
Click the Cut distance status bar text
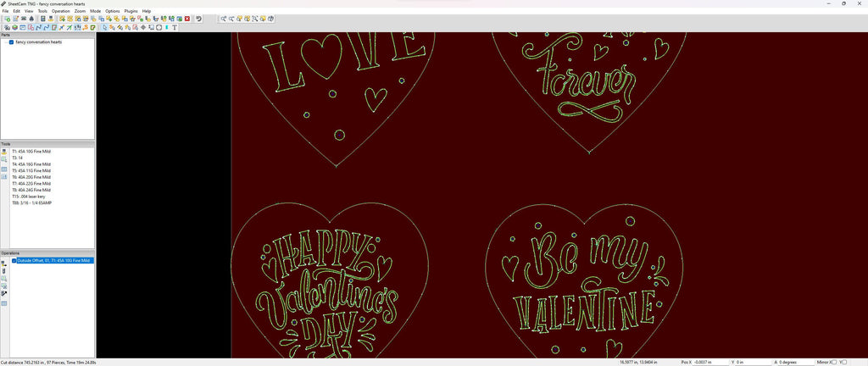point(47,363)
